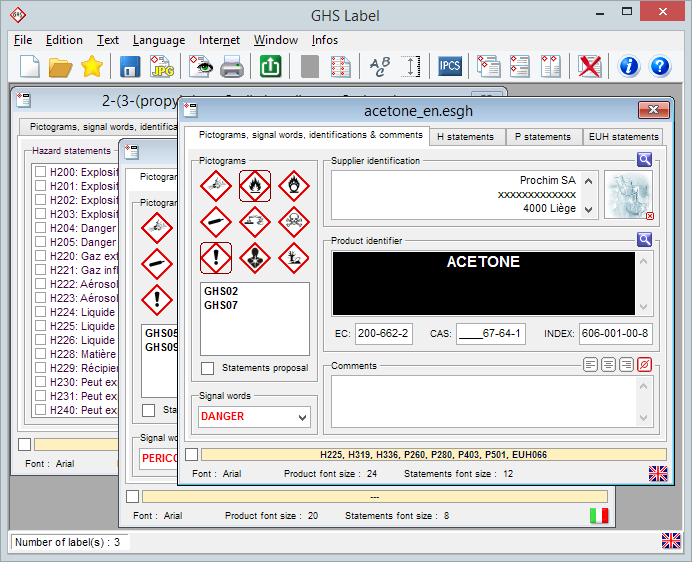Export the label as JPG
The height and width of the screenshot is (562, 692).
point(162,67)
